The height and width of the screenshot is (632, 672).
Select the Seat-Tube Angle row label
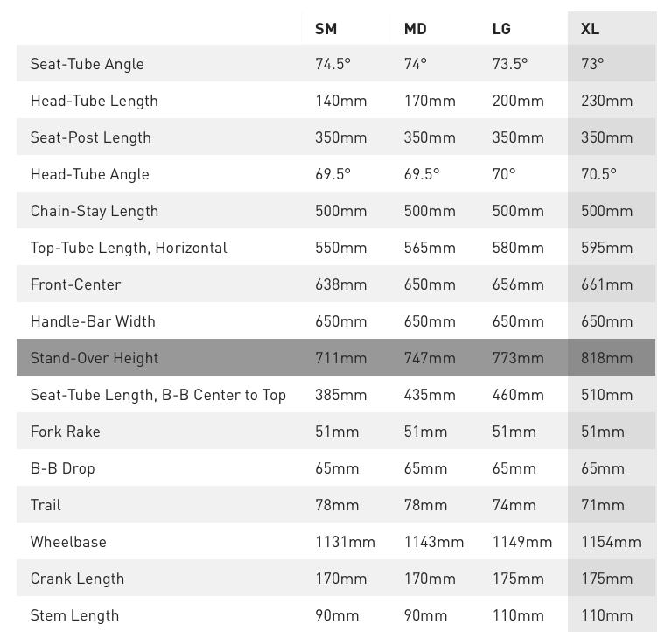(x=87, y=64)
